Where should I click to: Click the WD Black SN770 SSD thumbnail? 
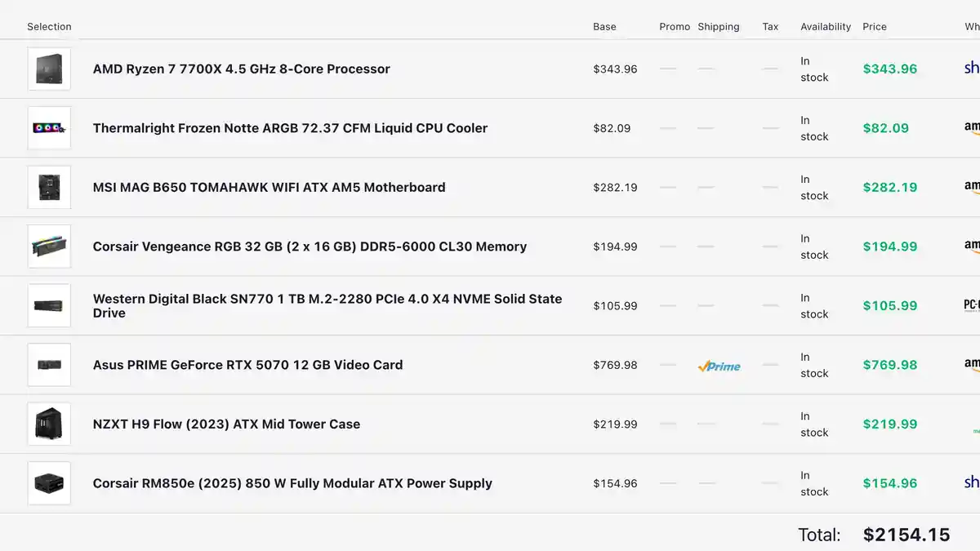49,305
